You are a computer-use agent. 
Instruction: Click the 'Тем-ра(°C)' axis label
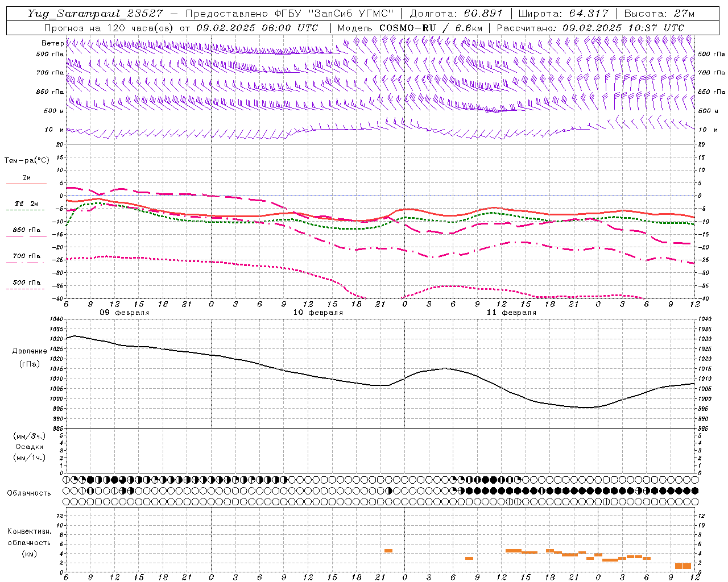[x=27, y=161]
